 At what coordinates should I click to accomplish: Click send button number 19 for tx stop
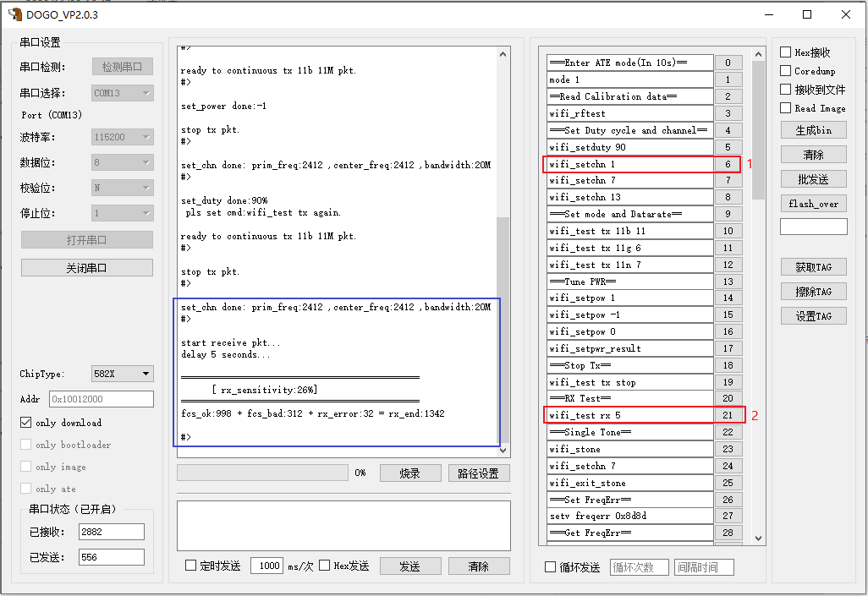click(728, 382)
